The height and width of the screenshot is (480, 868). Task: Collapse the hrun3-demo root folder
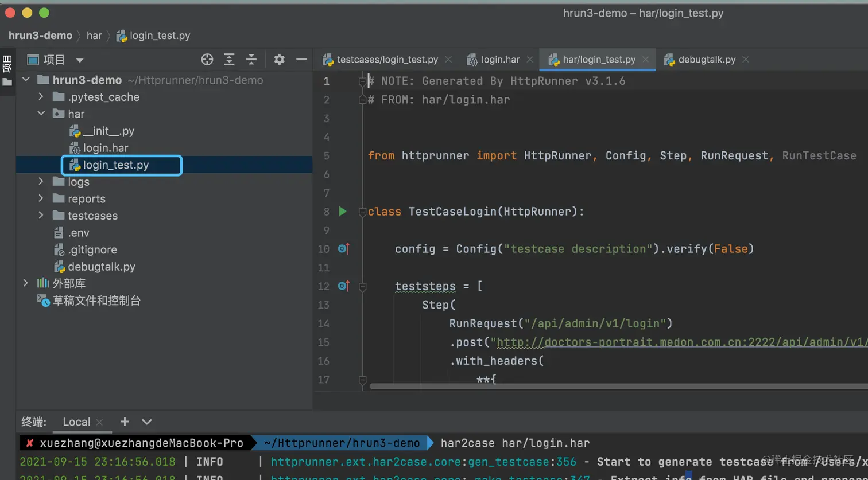tap(26, 80)
